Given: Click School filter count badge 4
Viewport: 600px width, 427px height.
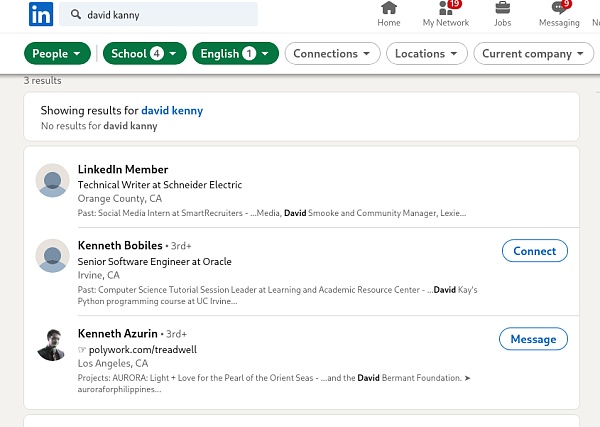Looking at the screenshot, I should pos(157,54).
